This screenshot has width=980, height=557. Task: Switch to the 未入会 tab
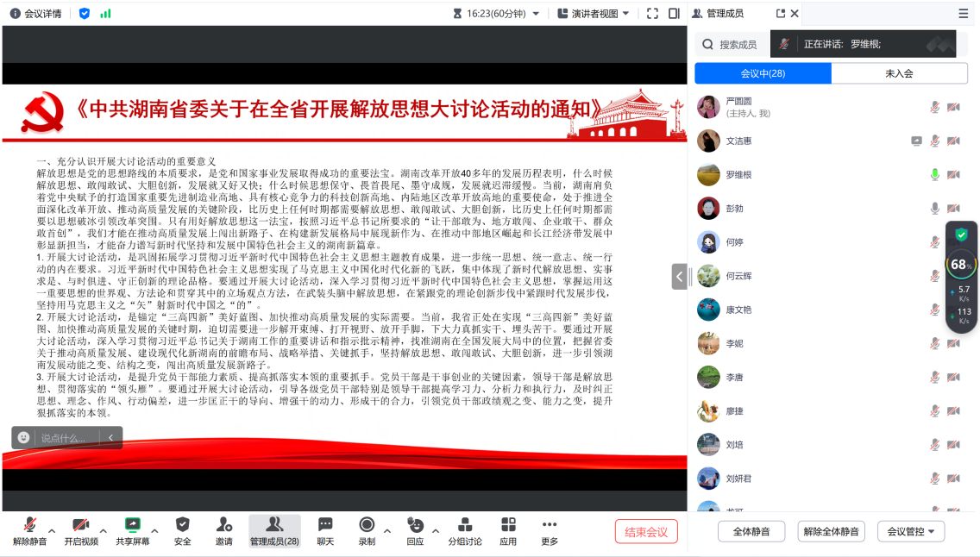pos(899,74)
